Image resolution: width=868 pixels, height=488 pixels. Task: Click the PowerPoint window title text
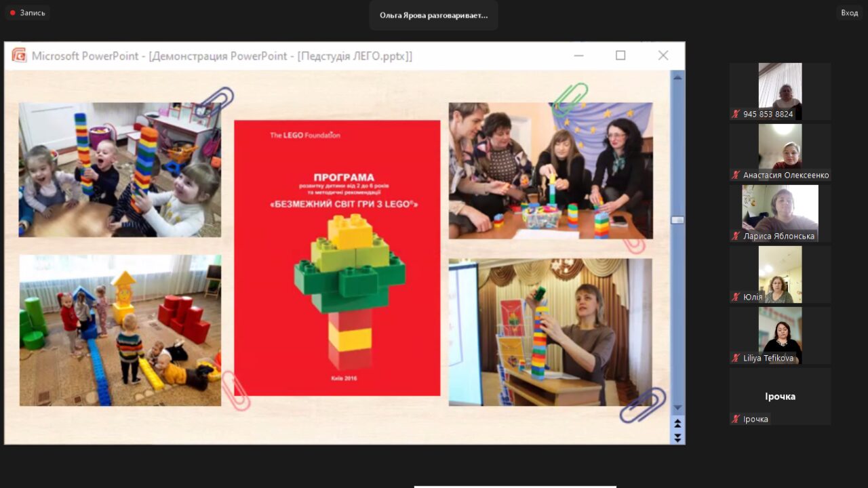click(222, 56)
